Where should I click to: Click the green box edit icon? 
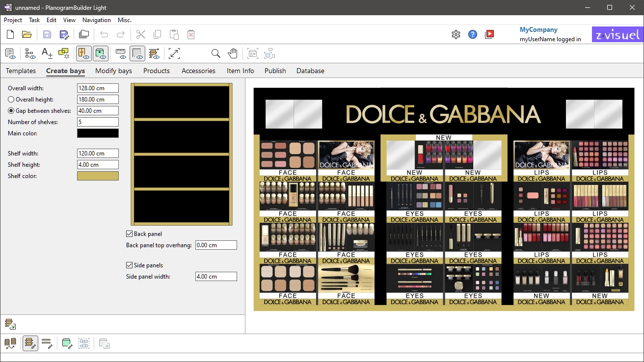[x=67, y=343]
